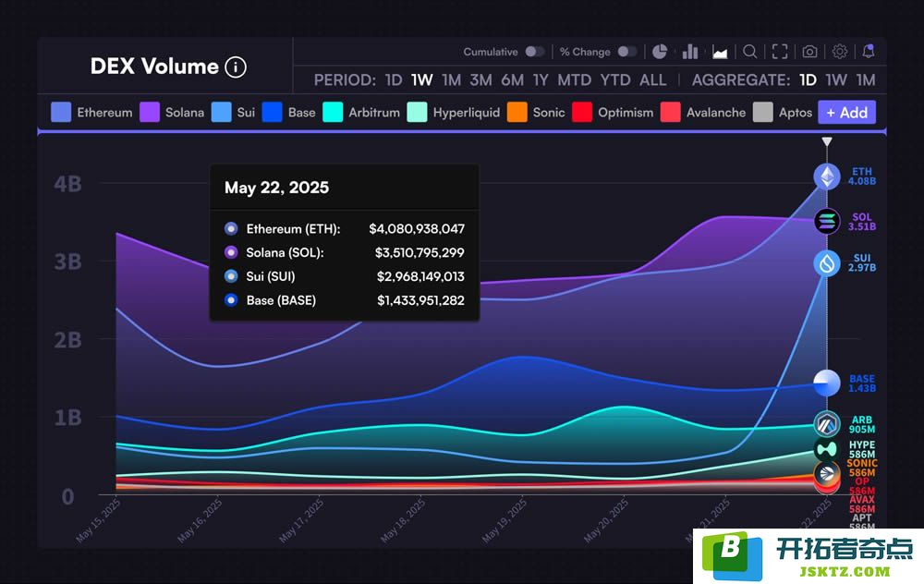Image resolution: width=924 pixels, height=584 pixels.
Task: Select the area chart view icon
Action: point(720,53)
